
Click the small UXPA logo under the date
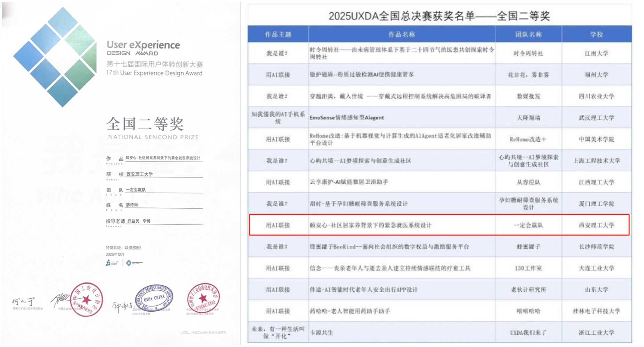pyautogui.click(x=112, y=263)
